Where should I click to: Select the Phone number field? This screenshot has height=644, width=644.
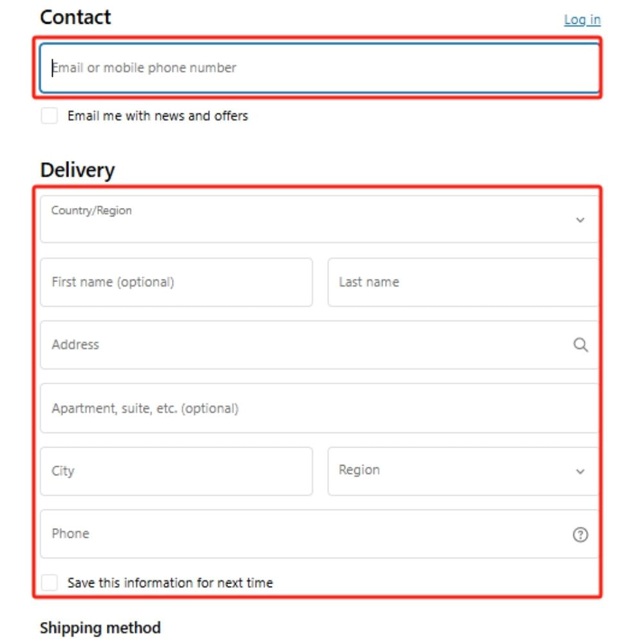tap(303, 534)
